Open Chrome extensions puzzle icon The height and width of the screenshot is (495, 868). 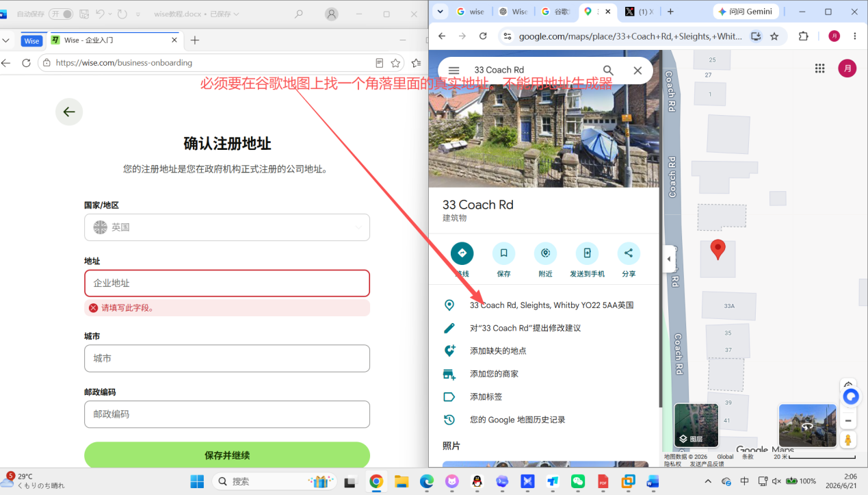pyautogui.click(x=804, y=36)
